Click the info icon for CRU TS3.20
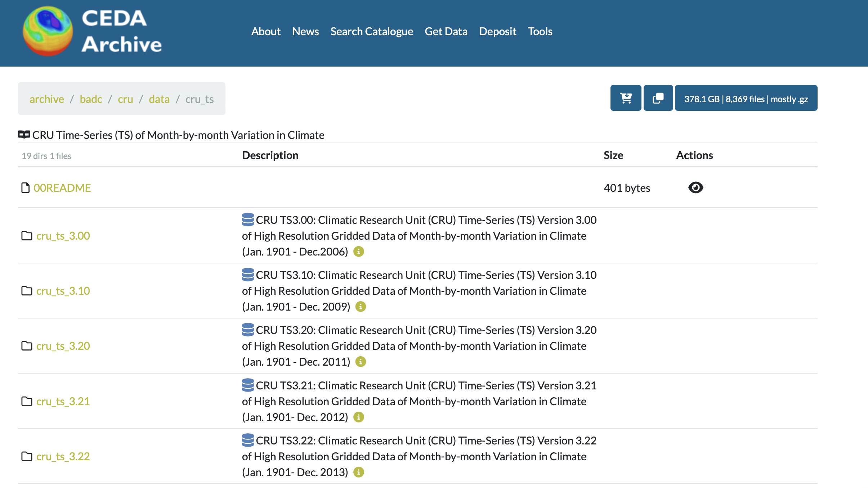868x488 pixels. [x=361, y=362]
